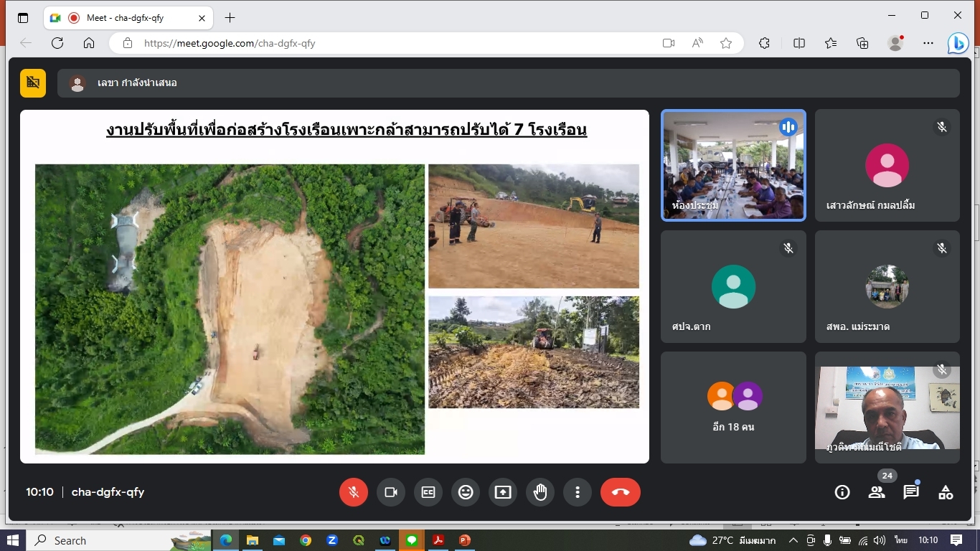Select the ห้องประชุม video tile
The width and height of the screenshot is (980, 551).
[733, 165]
